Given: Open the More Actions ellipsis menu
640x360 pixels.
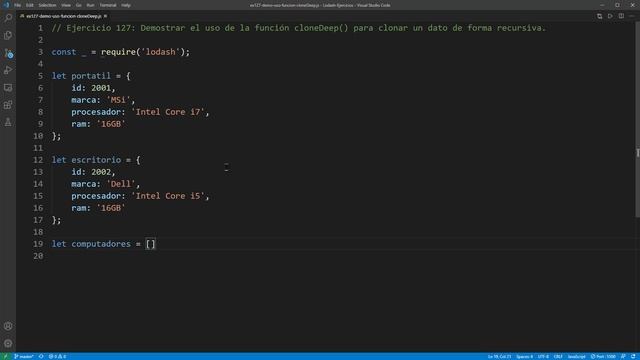Looking at the screenshot, I should [x=631, y=16].
